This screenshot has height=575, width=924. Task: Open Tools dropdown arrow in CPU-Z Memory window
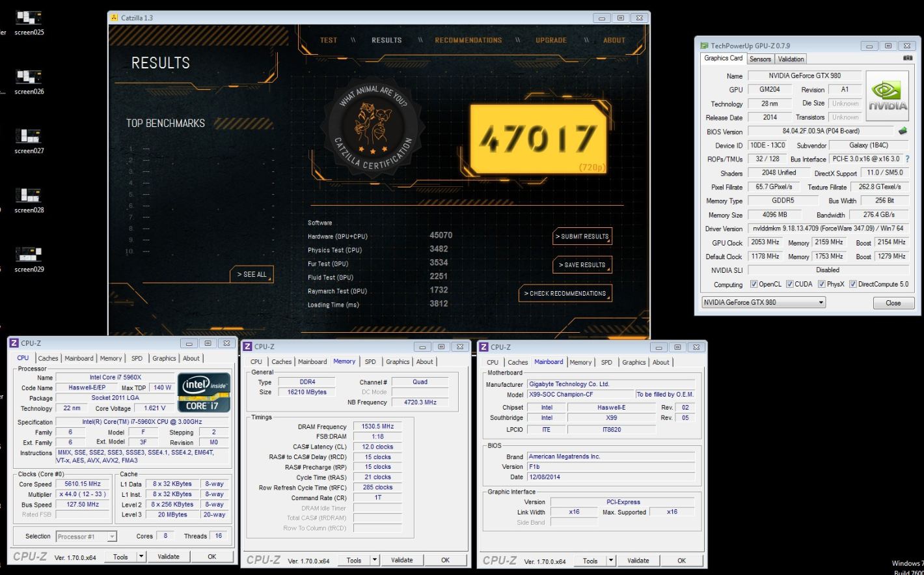[374, 560]
